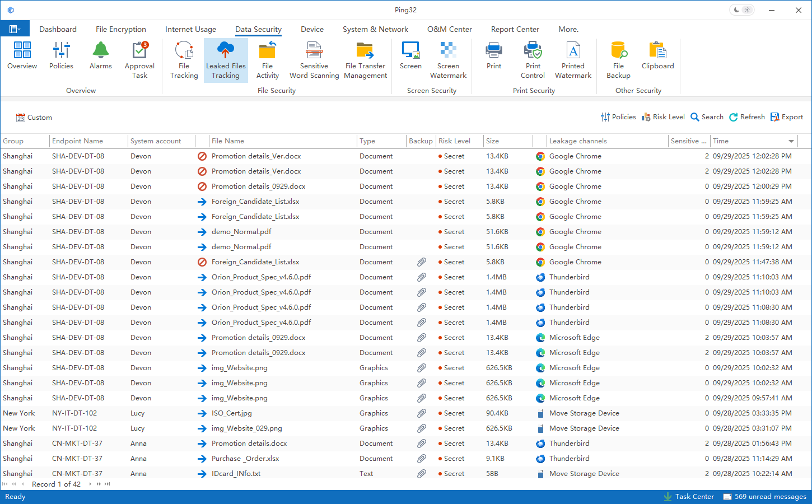The height and width of the screenshot is (504, 812).
Task: Open the File Backup tool
Action: point(618,60)
